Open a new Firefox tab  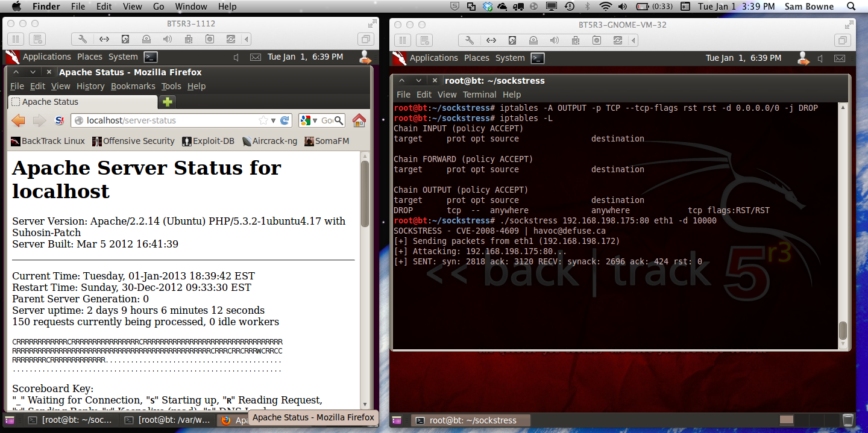point(168,102)
